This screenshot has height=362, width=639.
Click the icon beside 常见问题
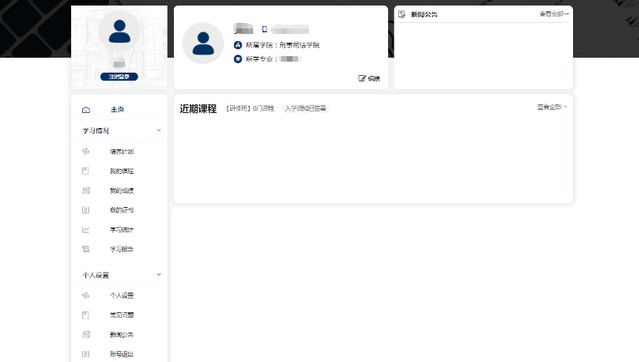coord(86,315)
